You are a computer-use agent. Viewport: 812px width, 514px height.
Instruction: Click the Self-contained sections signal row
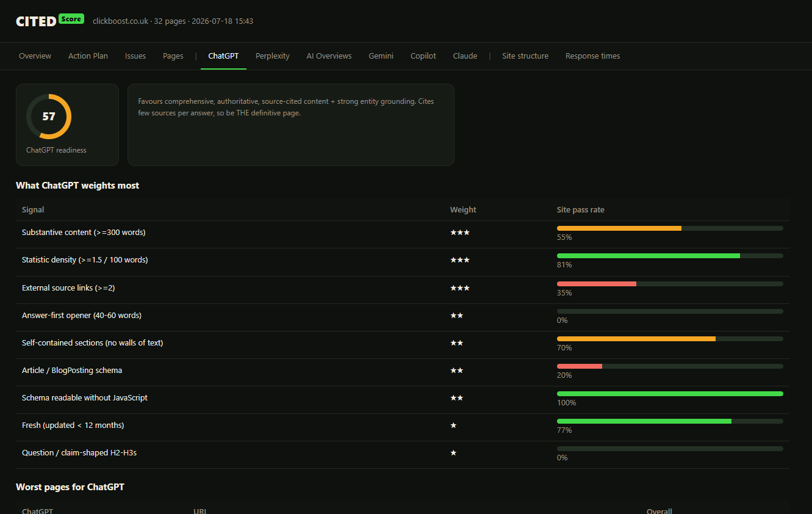pos(403,345)
